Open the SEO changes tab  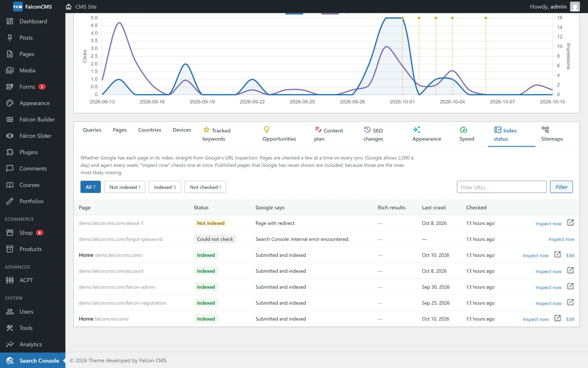373,134
